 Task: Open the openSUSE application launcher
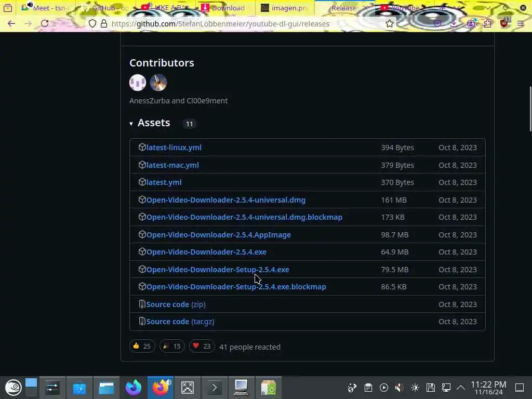click(13, 388)
